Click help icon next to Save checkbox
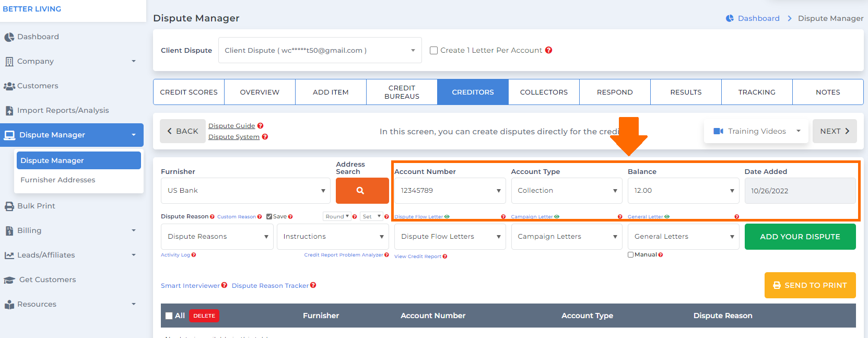 click(290, 217)
